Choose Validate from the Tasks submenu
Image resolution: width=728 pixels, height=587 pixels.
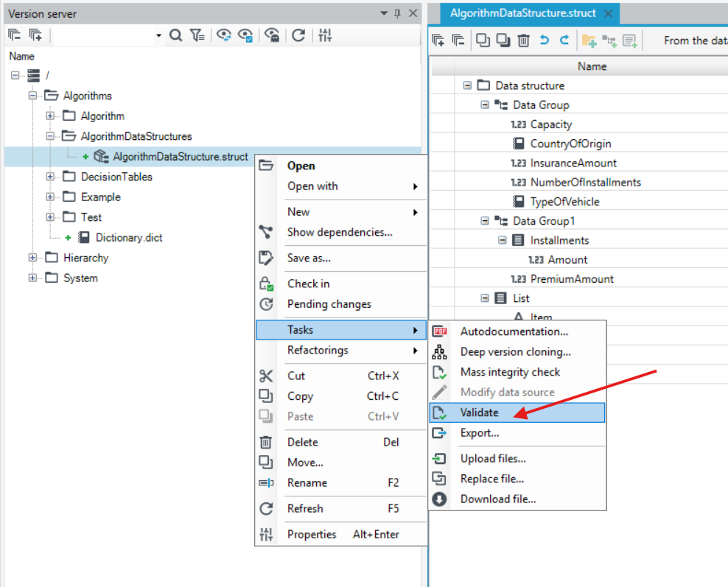point(517,412)
